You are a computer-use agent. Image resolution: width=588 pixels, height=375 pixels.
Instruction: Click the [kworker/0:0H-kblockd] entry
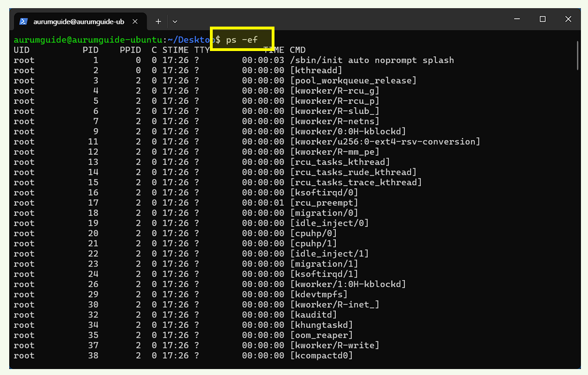(x=348, y=131)
